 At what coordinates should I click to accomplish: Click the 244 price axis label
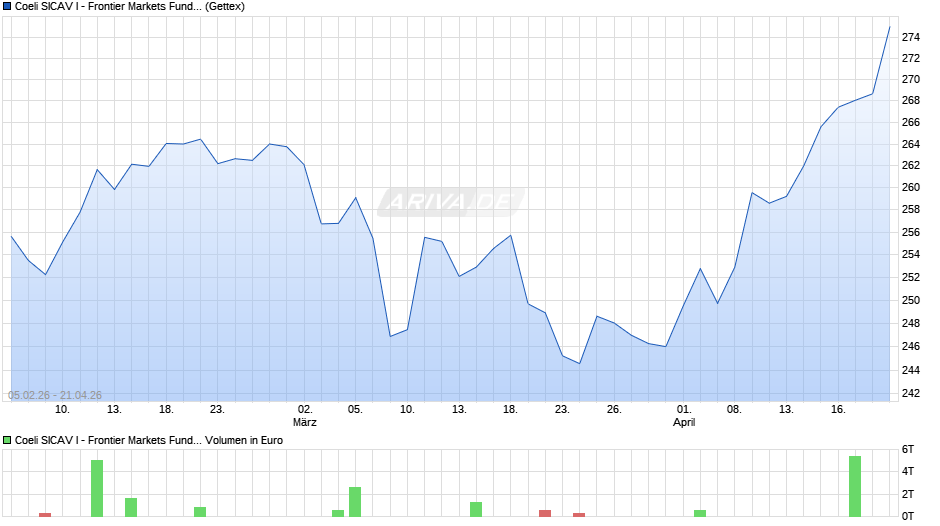coord(911,370)
